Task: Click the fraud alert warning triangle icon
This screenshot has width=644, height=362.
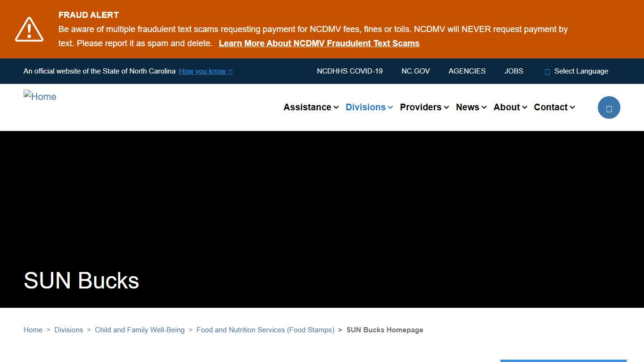Action: 29,29
